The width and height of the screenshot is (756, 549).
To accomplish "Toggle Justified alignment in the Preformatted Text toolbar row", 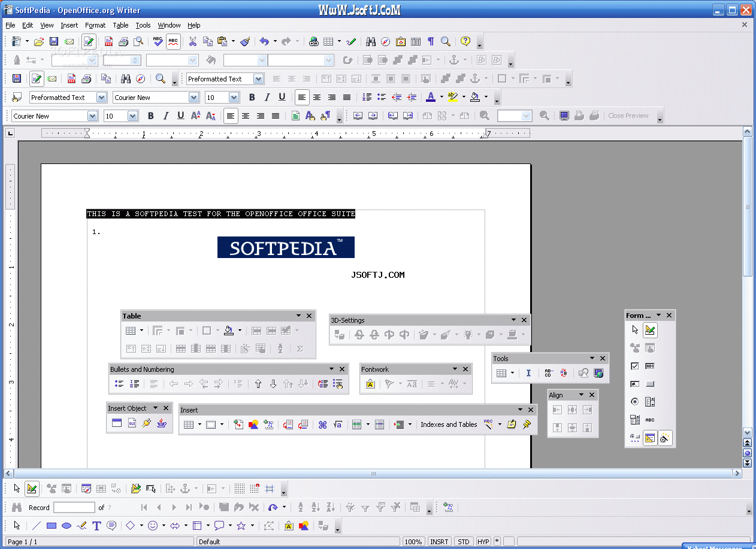I will 347,98.
